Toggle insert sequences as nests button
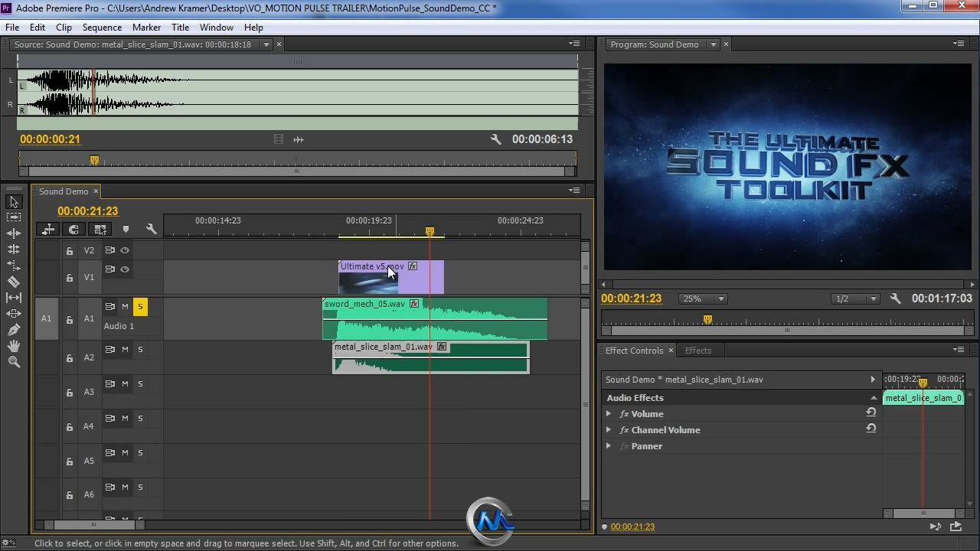The image size is (980, 551). coord(48,229)
